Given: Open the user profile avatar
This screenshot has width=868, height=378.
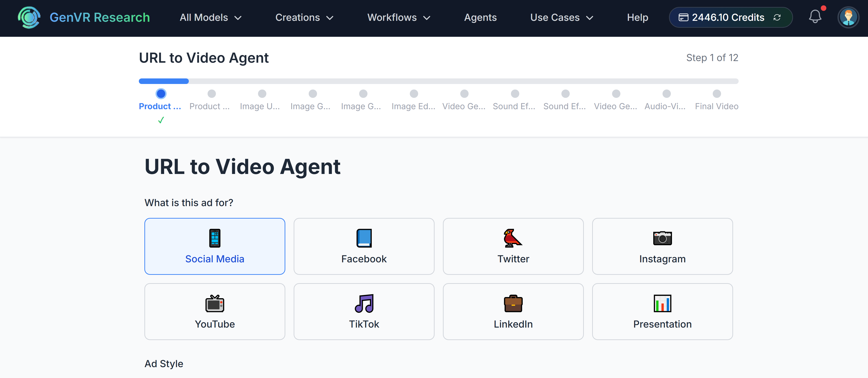Looking at the screenshot, I should pyautogui.click(x=848, y=18).
